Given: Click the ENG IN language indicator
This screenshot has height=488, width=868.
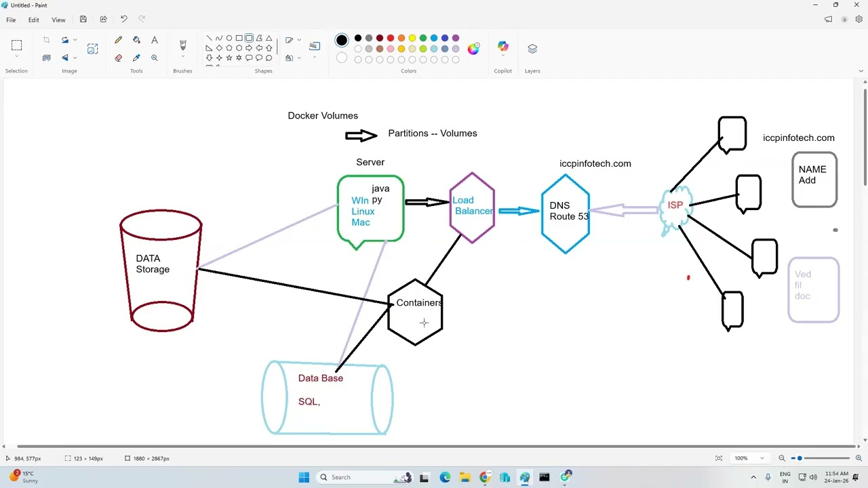Looking at the screenshot, I should click(785, 477).
